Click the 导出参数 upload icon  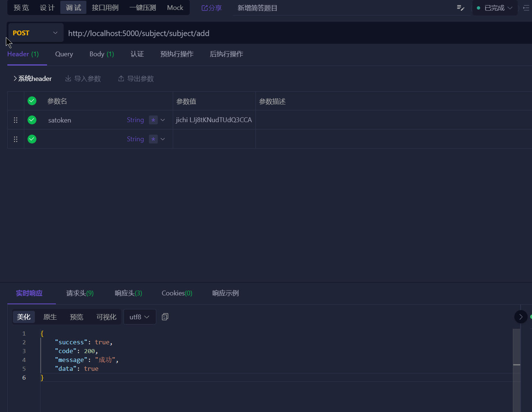pos(121,78)
